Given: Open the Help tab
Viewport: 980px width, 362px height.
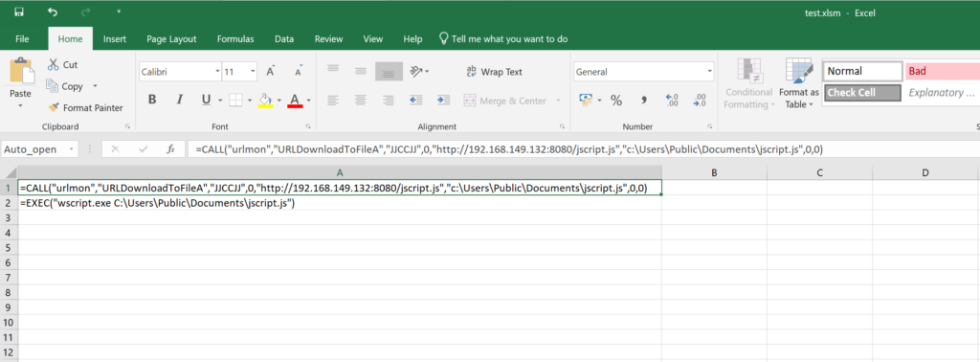Looking at the screenshot, I should pyautogui.click(x=412, y=38).
